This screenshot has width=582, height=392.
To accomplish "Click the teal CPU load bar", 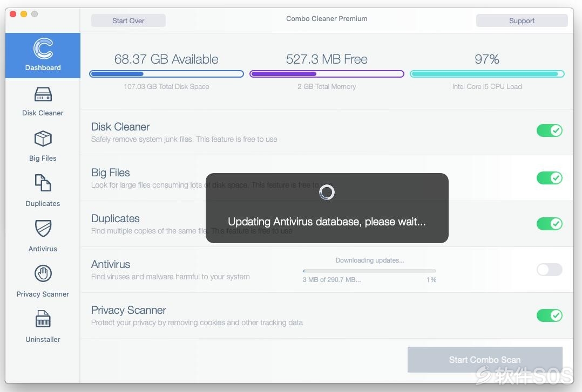I will click(487, 74).
